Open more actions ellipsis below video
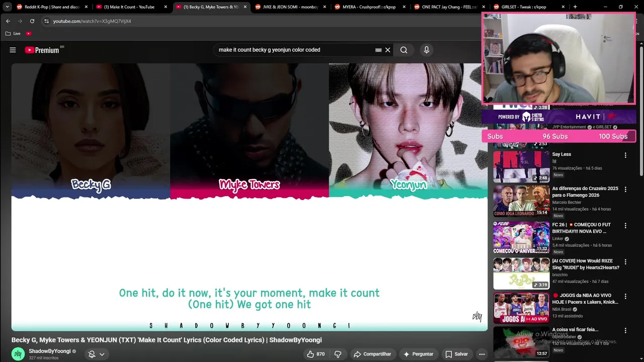 coord(481,354)
